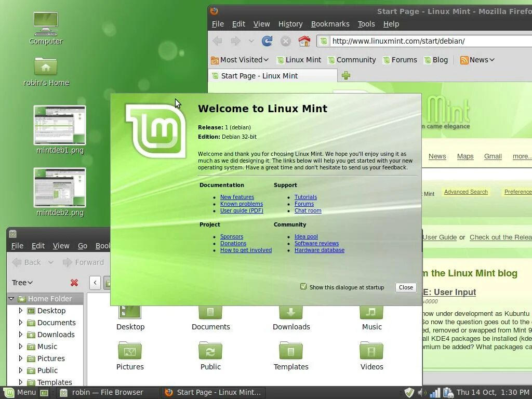Image resolution: width=532 pixels, height=399 pixels.
Task: Click the Reload page icon in Firefox
Action: [267, 42]
